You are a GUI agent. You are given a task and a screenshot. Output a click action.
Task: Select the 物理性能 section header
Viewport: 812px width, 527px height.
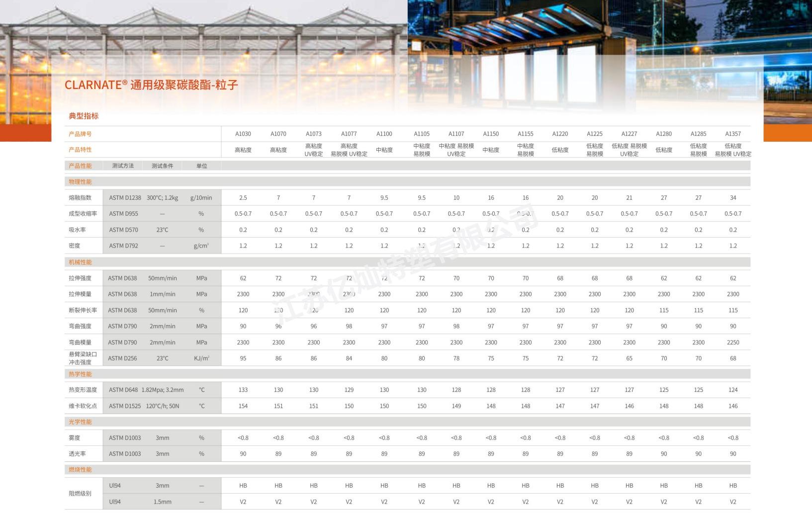pyautogui.click(x=80, y=181)
